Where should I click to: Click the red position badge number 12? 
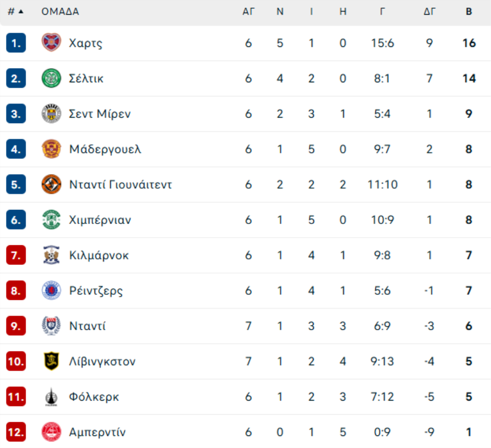pyautogui.click(x=16, y=432)
